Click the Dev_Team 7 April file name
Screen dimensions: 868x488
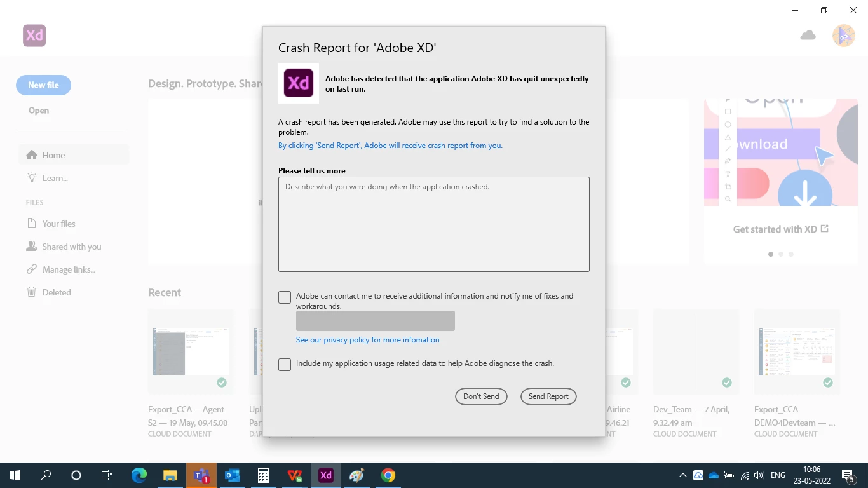(x=691, y=416)
